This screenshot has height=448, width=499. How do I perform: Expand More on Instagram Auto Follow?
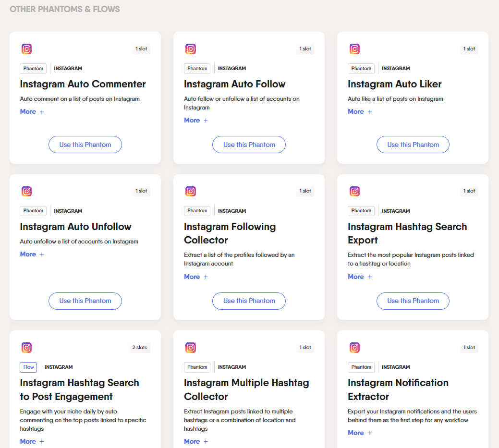coord(196,120)
